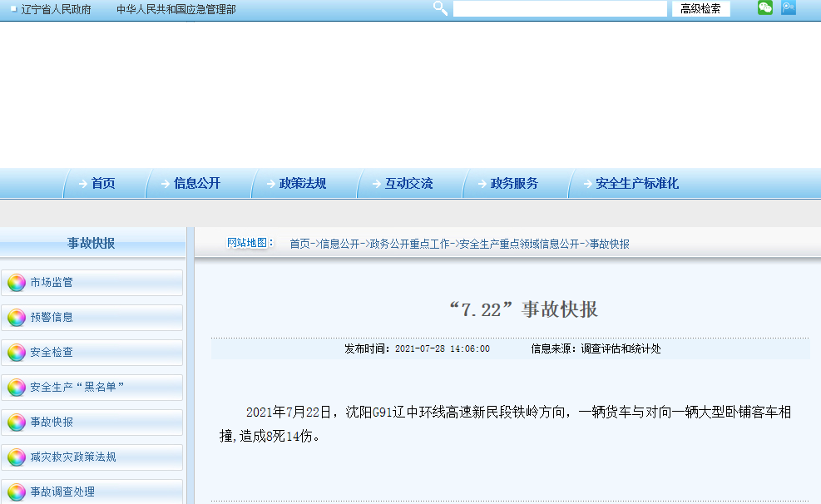The width and height of the screenshot is (821, 504).
Task: Click the blue Weibo icon beside WeChat
Action: [x=789, y=7]
